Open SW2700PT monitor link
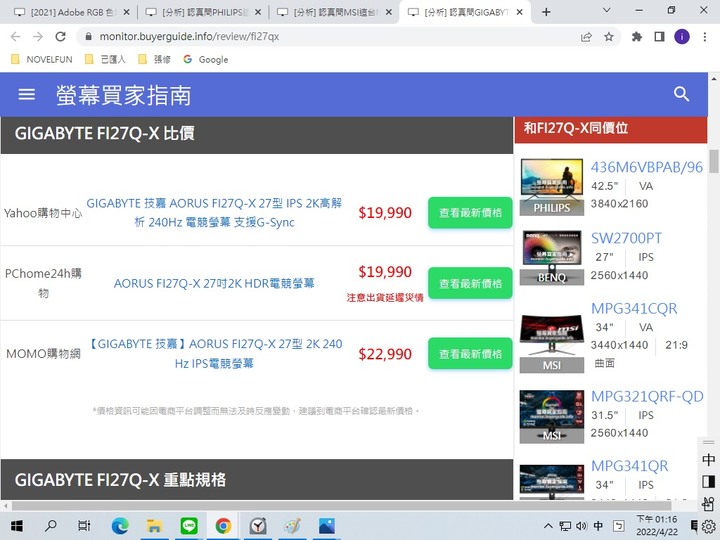The height and width of the screenshot is (540, 720). [626, 238]
